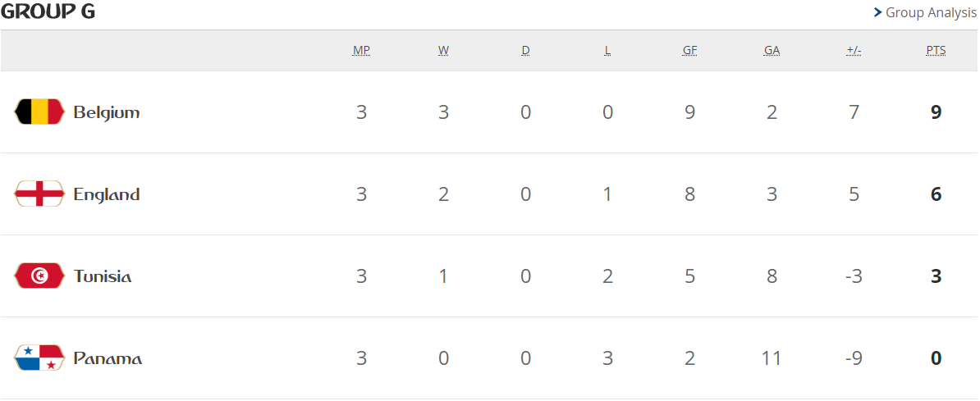Click the PTS column header

click(936, 50)
